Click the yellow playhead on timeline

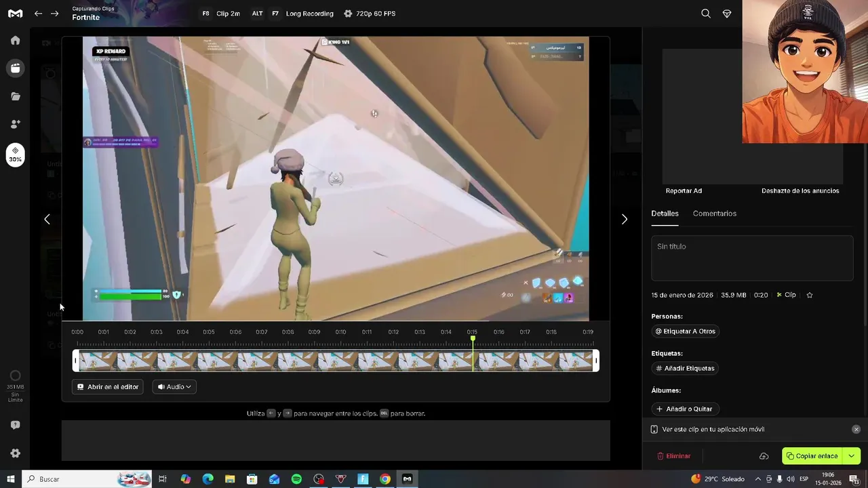pyautogui.click(x=473, y=352)
